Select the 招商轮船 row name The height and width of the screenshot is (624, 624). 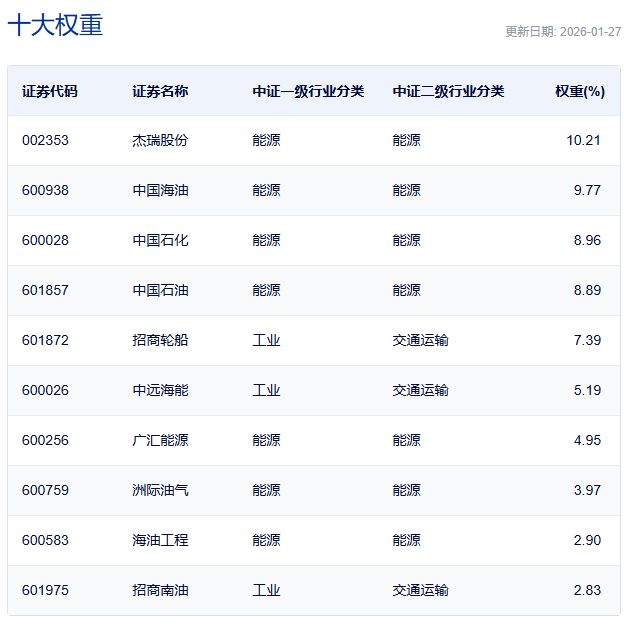(x=160, y=340)
